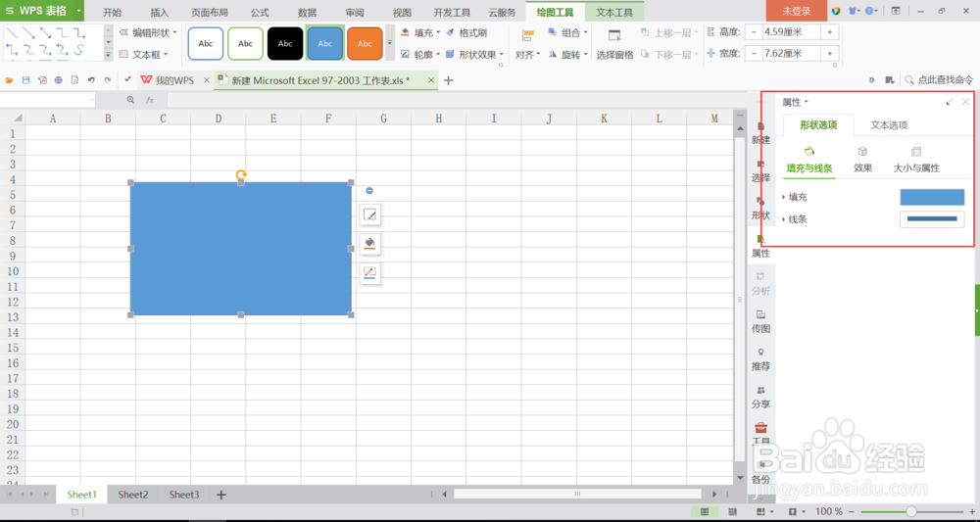Viewport: 980px width, 522px height.
Task: Switch to the Sheet3 worksheet tab
Action: tap(184, 495)
